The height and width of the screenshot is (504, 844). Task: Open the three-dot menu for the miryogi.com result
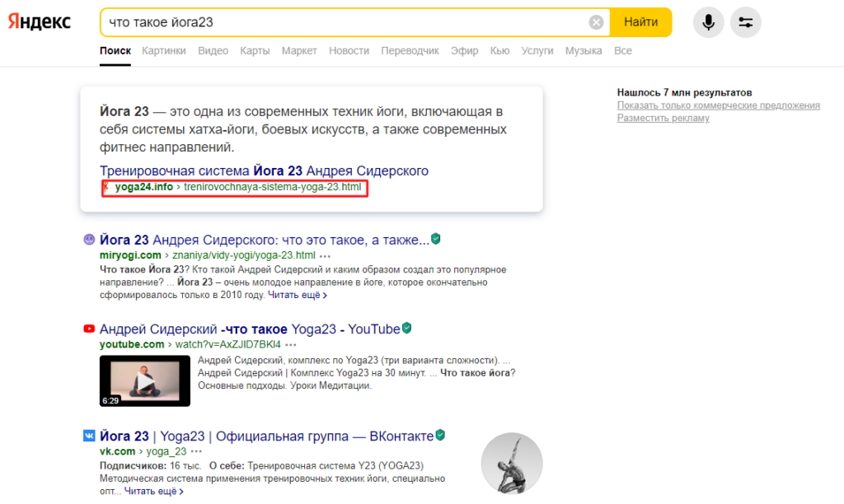coord(325,256)
